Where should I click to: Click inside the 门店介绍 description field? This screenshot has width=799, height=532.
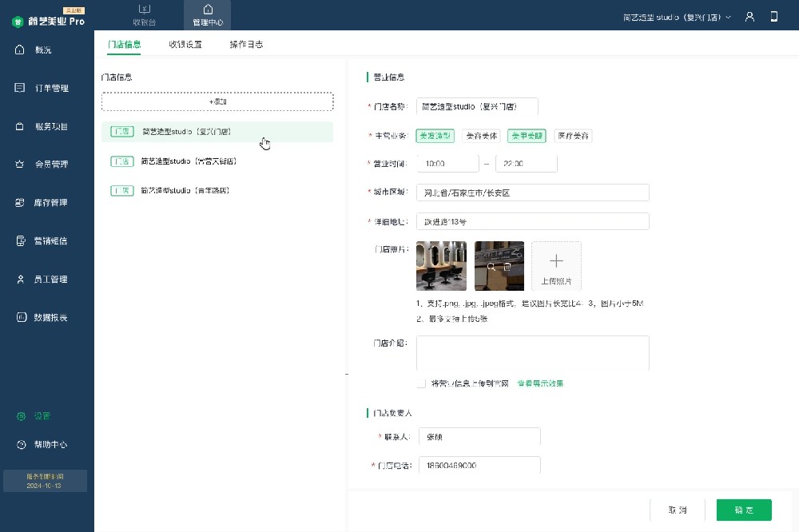pyautogui.click(x=532, y=352)
